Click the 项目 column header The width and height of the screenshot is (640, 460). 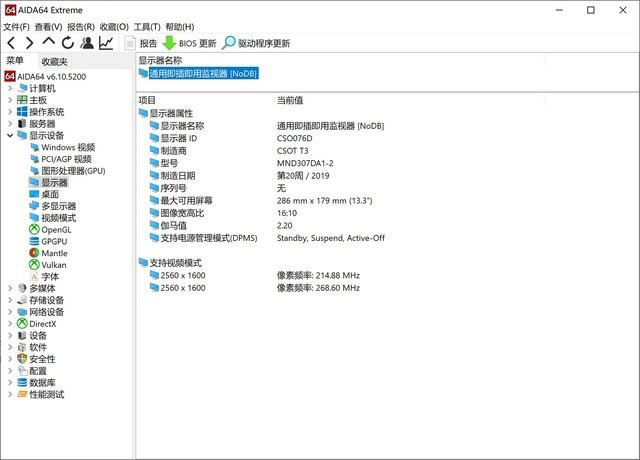tap(147, 100)
